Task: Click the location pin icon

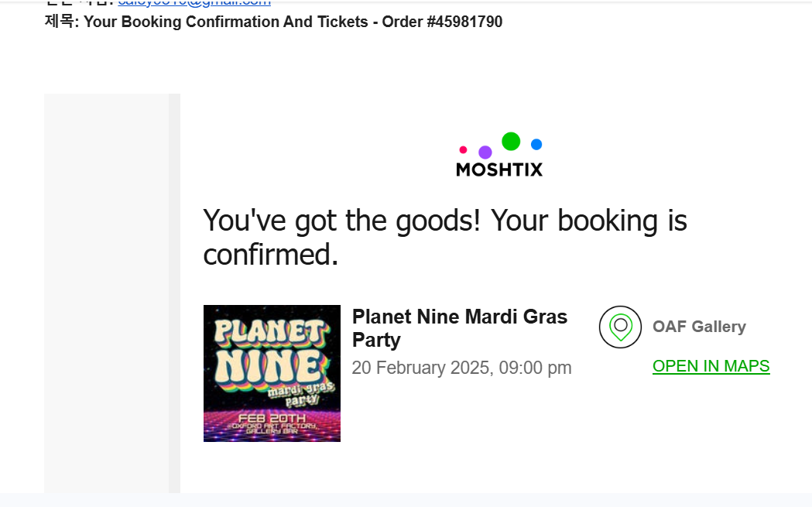Action: [x=620, y=327]
